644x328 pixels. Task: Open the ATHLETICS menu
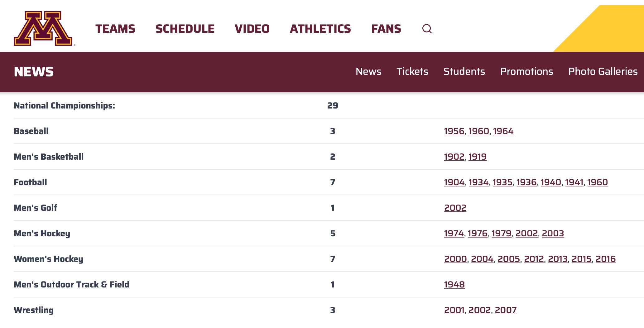(x=320, y=29)
